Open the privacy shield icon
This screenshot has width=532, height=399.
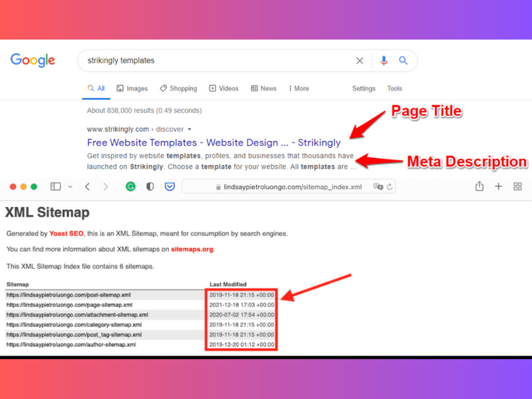(x=150, y=187)
